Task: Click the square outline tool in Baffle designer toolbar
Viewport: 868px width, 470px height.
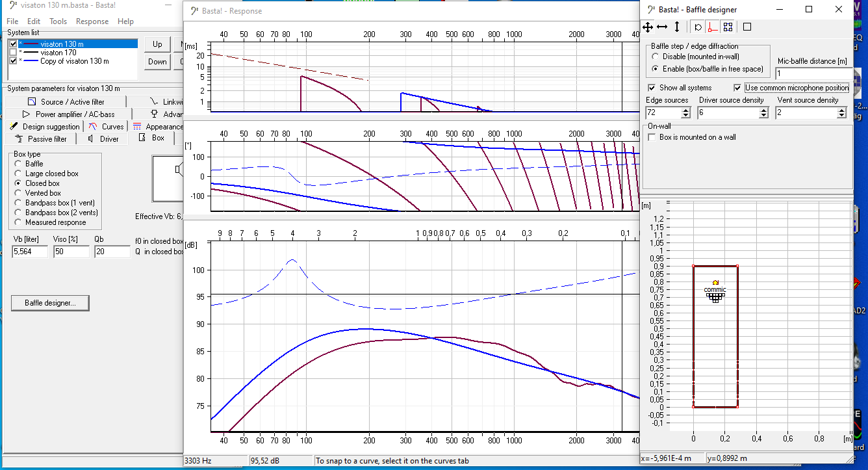Action: click(747, 27)
